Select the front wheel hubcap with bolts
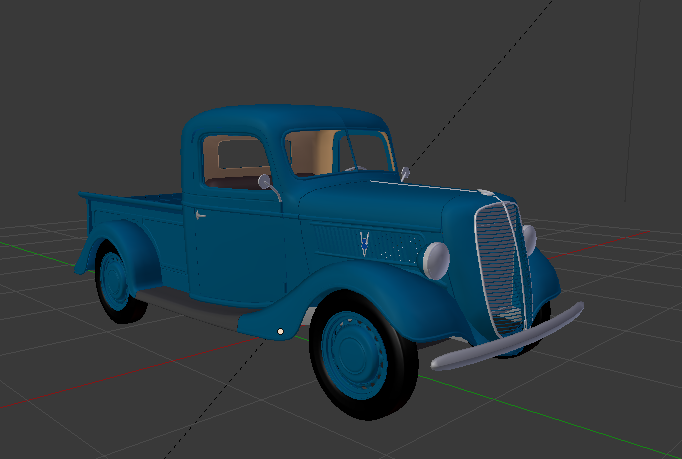Image resolution: width=682 pixels, height=459 pixels. click(354, 355)
